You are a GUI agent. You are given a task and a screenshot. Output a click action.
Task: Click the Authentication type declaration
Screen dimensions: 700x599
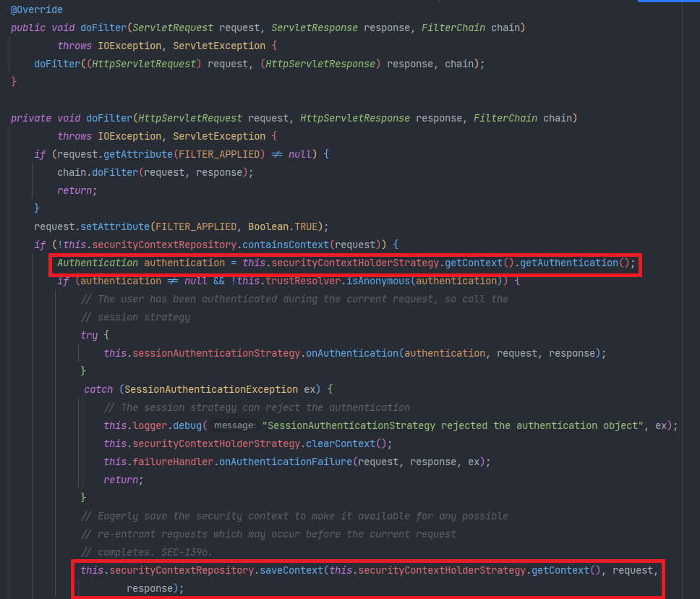[98, 263]
